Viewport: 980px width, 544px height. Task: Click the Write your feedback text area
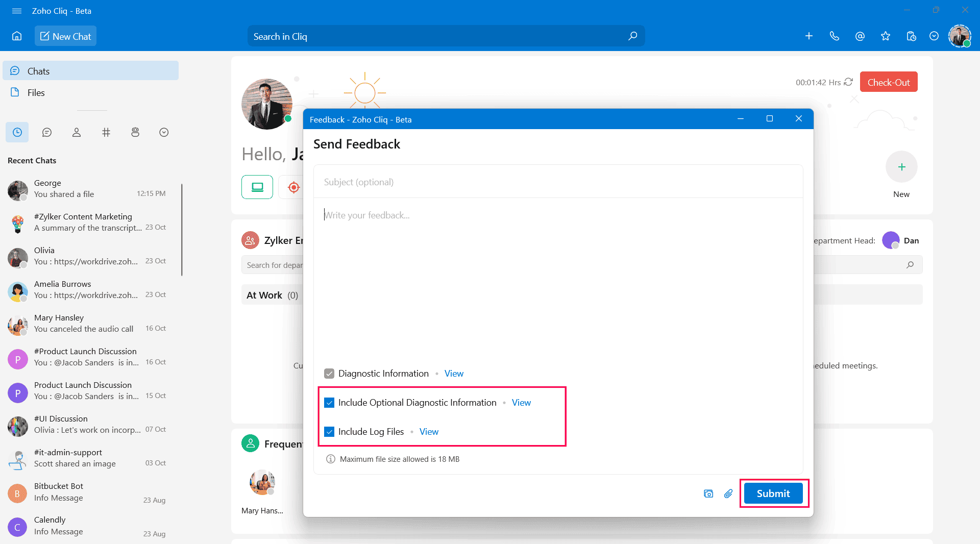(x=558, y=281)
